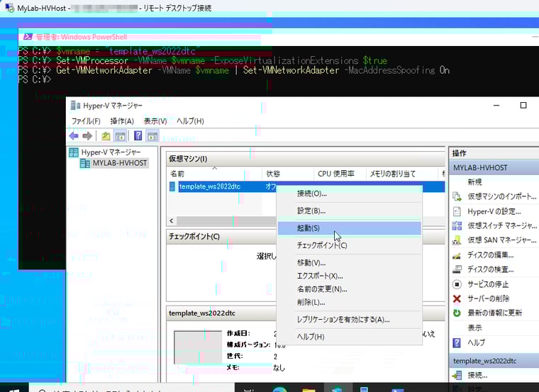Open the ファイル(F) menu
The image size is (539, 392).
point(86,121)
